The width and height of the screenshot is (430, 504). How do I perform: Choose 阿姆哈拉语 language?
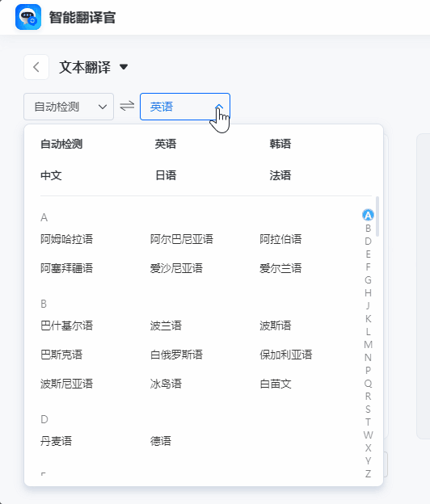66,239
